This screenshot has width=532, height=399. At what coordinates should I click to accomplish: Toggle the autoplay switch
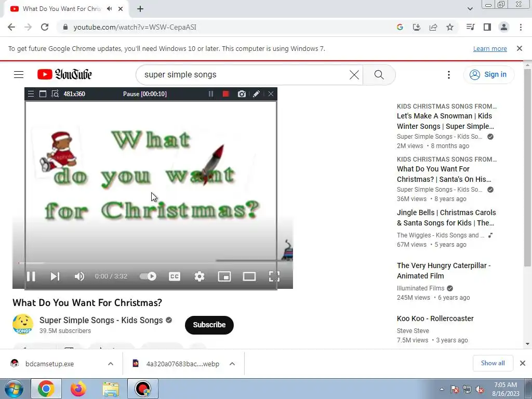[x=148, y=276]
